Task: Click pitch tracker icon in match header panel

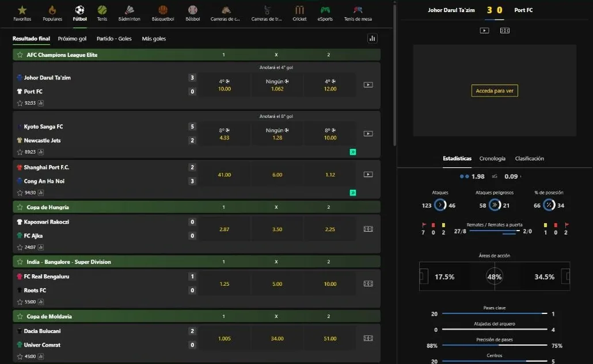Action: click(x=505, y=30)
